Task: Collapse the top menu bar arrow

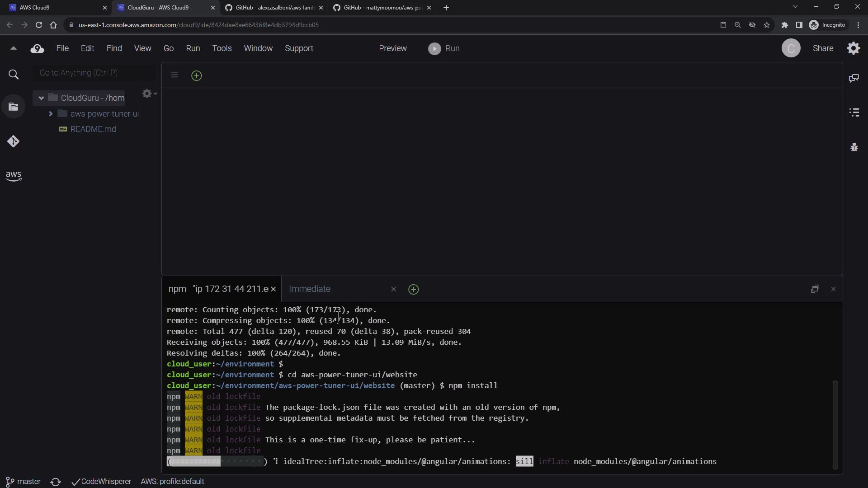Action: click(13, 48)
